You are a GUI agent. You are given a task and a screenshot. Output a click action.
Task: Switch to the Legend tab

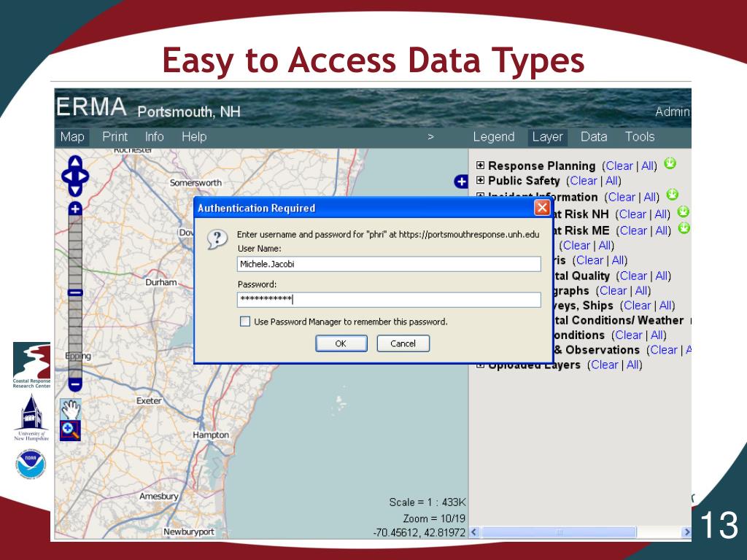[x=494, y=137]
